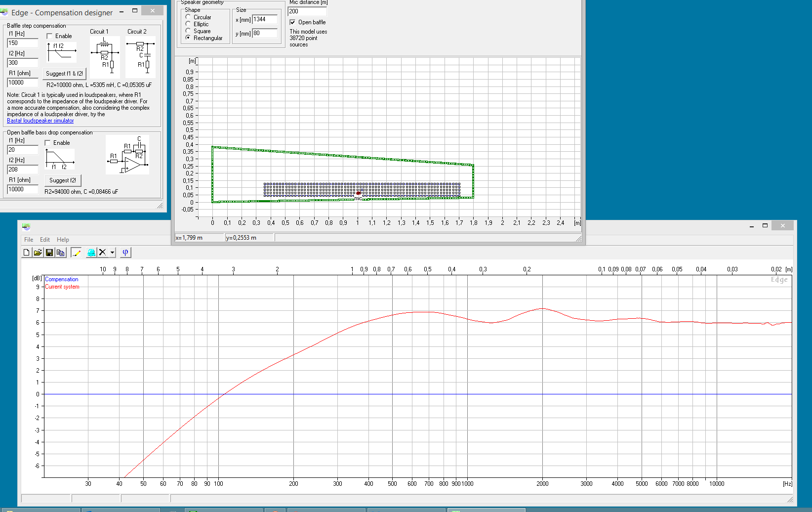Toggle the Open baffle checkbox

coord(292,22)
